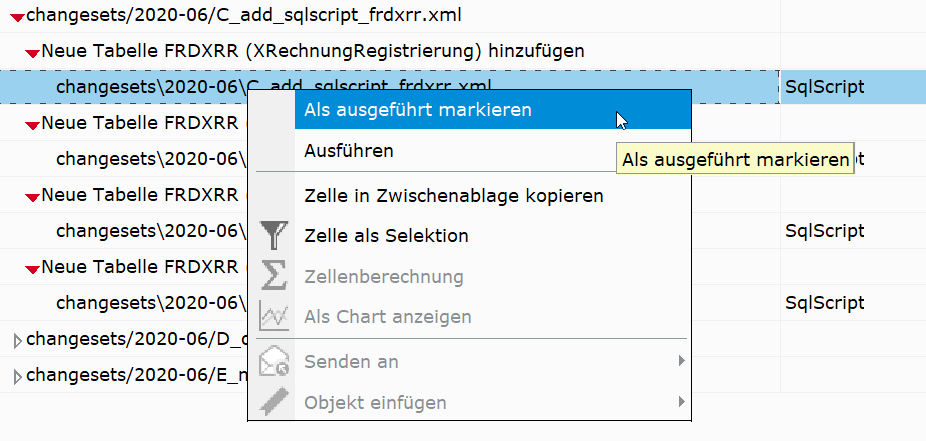Collapse the first Neue Tabelle FRDXRR (XRechnungRegistrierung) node
Image resolution: width=926 pixels, height=441 pixels.
click(x=32, y=51)
